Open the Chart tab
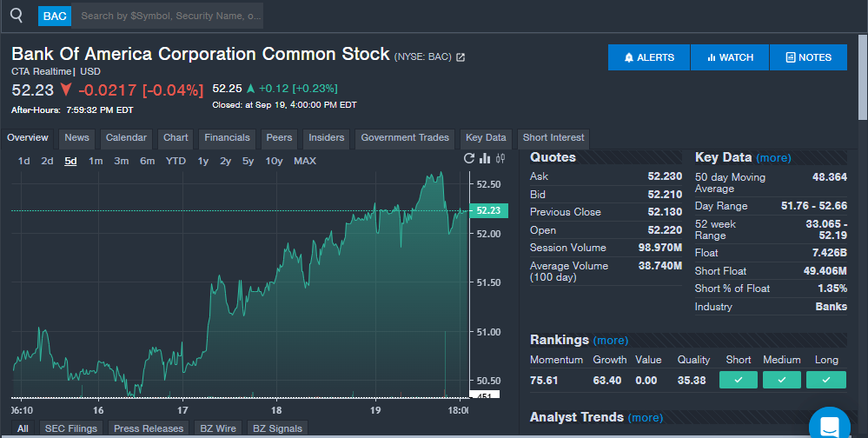The image size is (868, 438). [x=176, y=138]
